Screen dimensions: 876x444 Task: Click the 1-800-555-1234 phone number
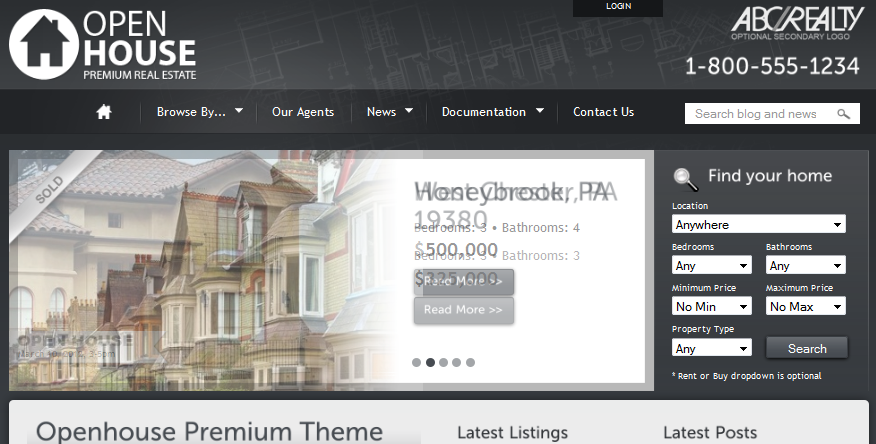772,66
